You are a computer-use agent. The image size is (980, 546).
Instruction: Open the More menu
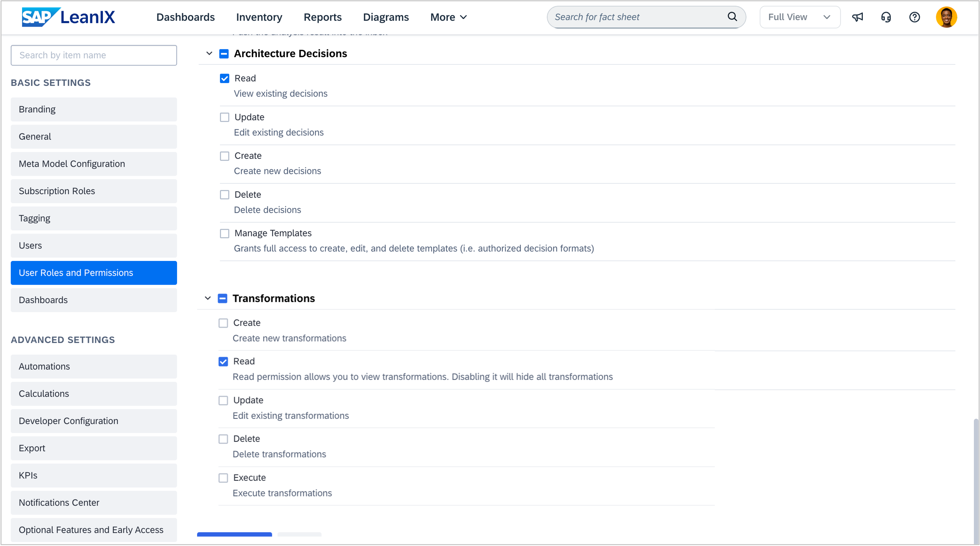(448, 17)
